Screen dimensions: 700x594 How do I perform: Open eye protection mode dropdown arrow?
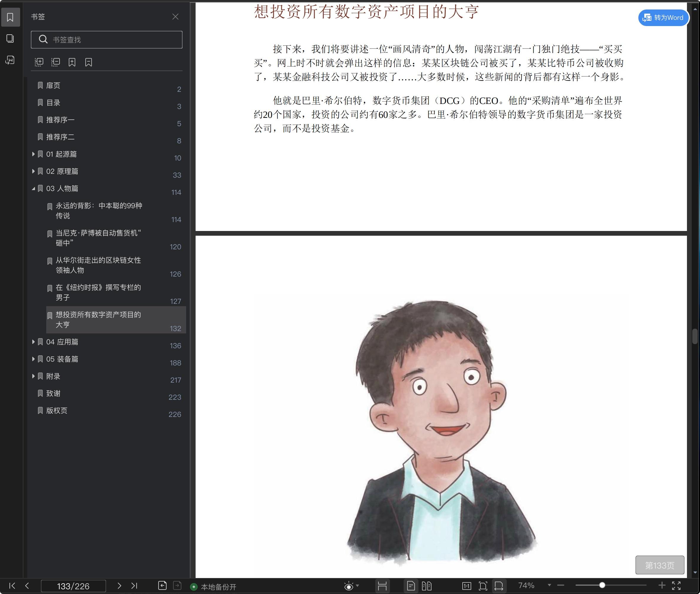tap(358, 586)
